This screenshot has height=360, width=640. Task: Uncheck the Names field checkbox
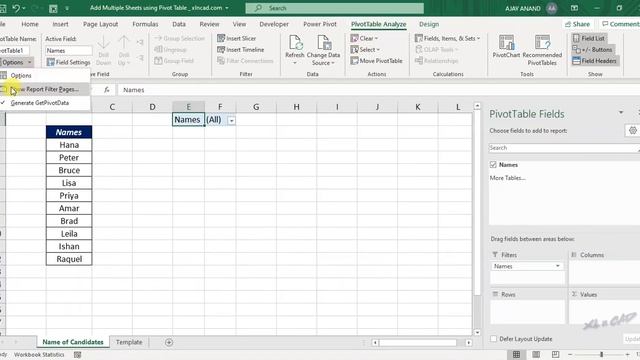point(493,164)
